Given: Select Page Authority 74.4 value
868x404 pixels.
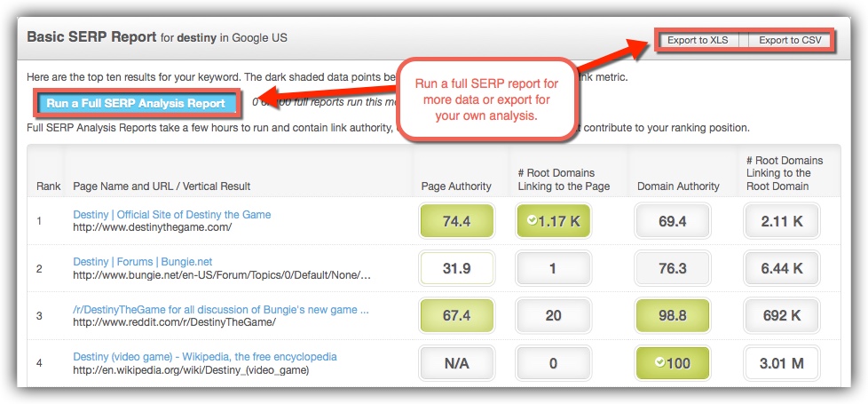Looking at the screenshot, I should (x=457, y=221).
